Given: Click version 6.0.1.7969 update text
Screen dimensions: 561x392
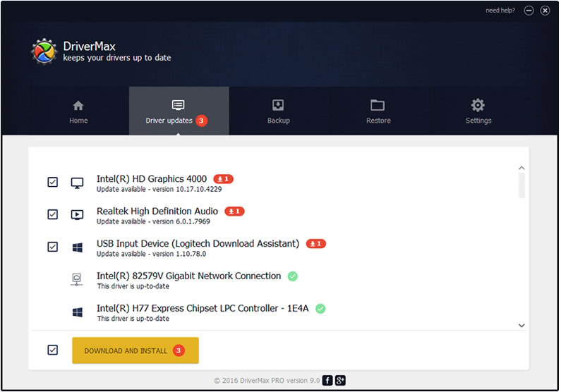Looking at the screenshot, I should (153, 221).
